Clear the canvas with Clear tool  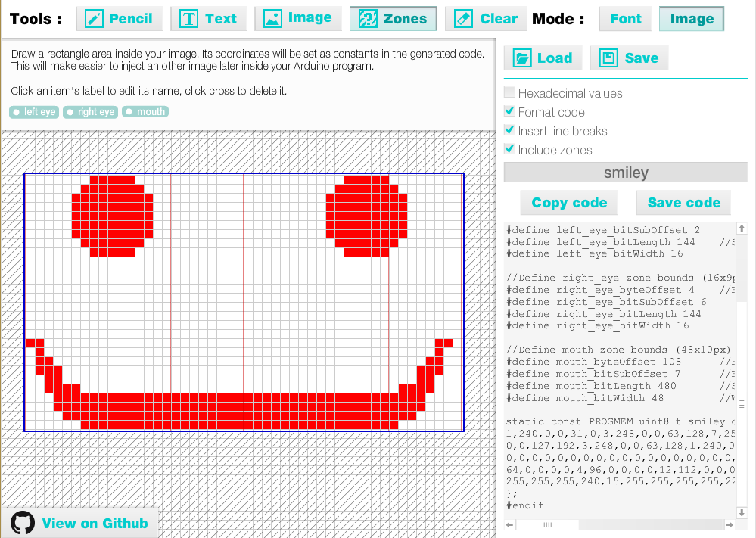pos(486,19)
